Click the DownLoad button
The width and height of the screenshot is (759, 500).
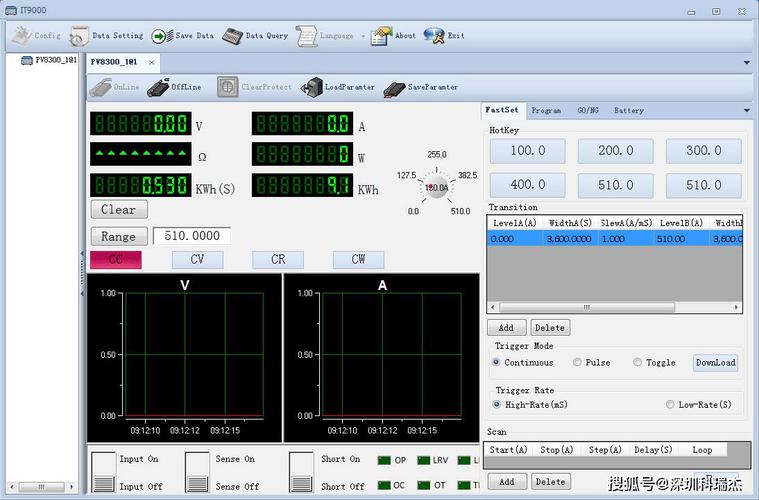click(x=715, y=363)
